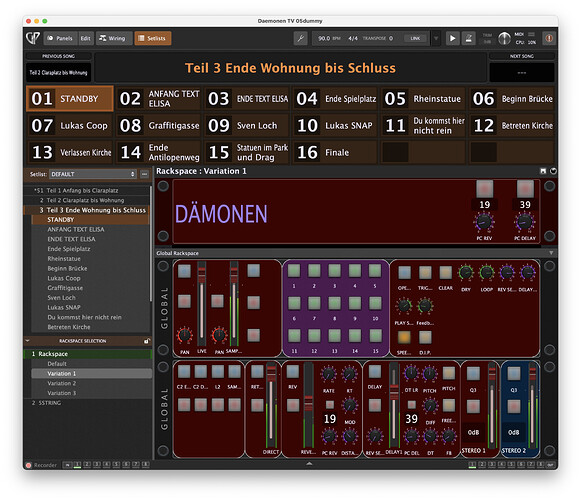The image size is (580, 500).
Task: Select song part 12 Betreten Kirche
Action: tap(512, 125)
